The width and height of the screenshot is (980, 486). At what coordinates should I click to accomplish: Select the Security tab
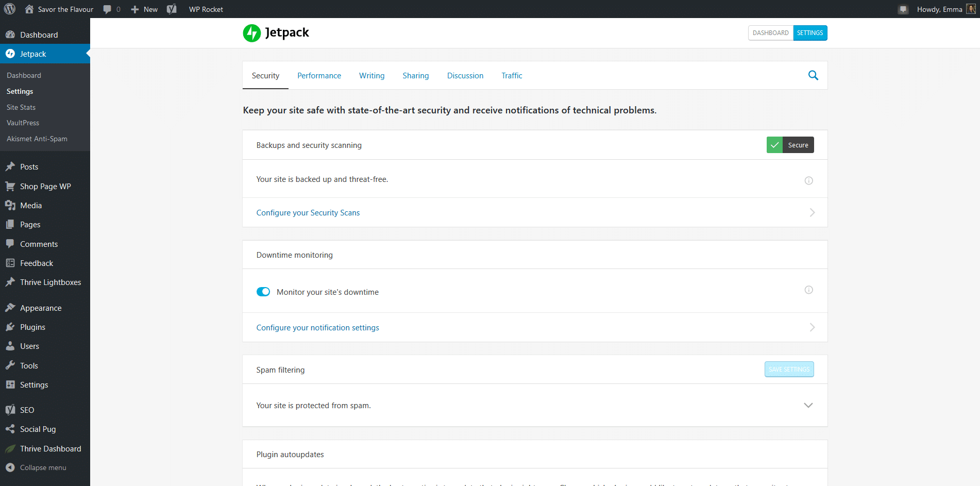click(x=265, y=75)
